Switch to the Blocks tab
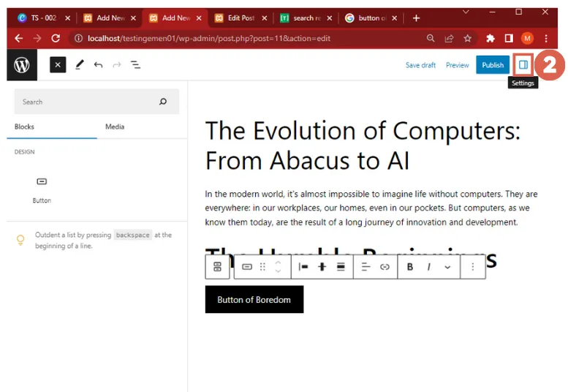The width and height of the screenshot is (568, 392). (24, 127)
